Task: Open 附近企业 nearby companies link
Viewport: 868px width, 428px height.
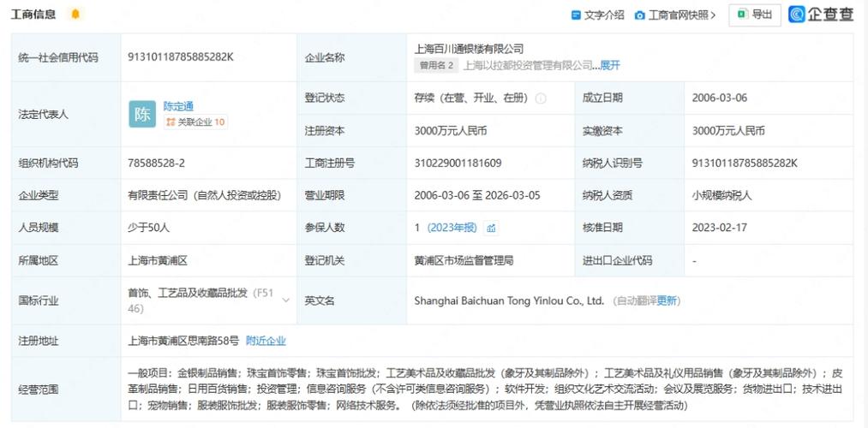Action: [266, 341]
